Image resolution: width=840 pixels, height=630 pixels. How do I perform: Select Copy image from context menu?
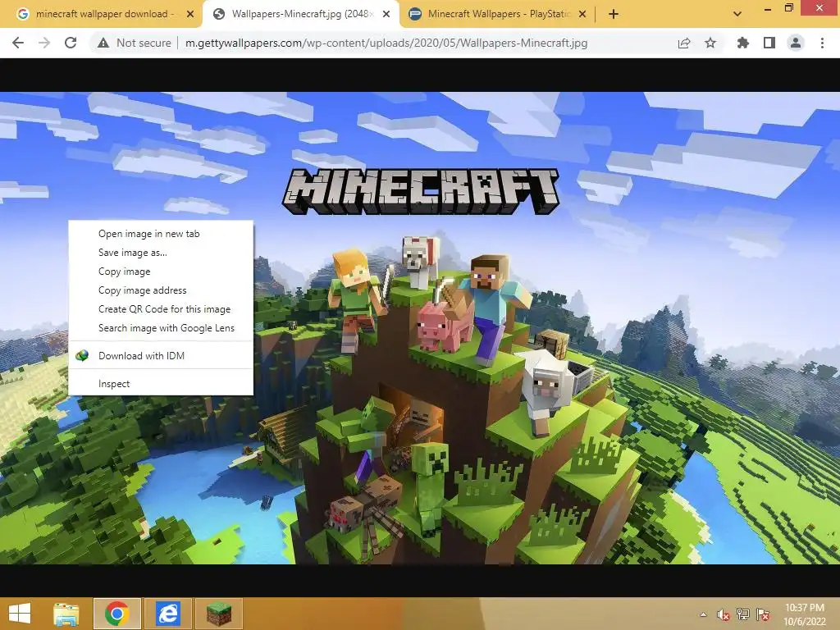point(161,272)
